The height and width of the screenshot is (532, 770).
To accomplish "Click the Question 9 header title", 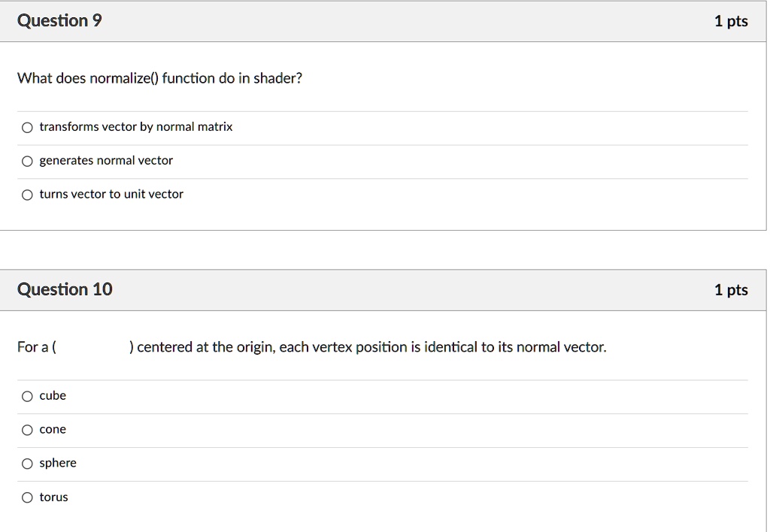I will click(x=59, y=20).
